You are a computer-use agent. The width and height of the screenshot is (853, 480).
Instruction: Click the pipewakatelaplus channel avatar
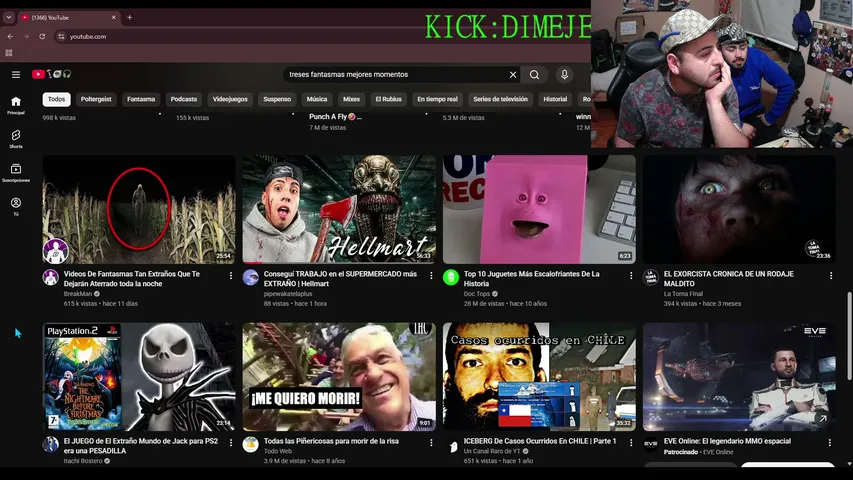(x=250, y=278)
